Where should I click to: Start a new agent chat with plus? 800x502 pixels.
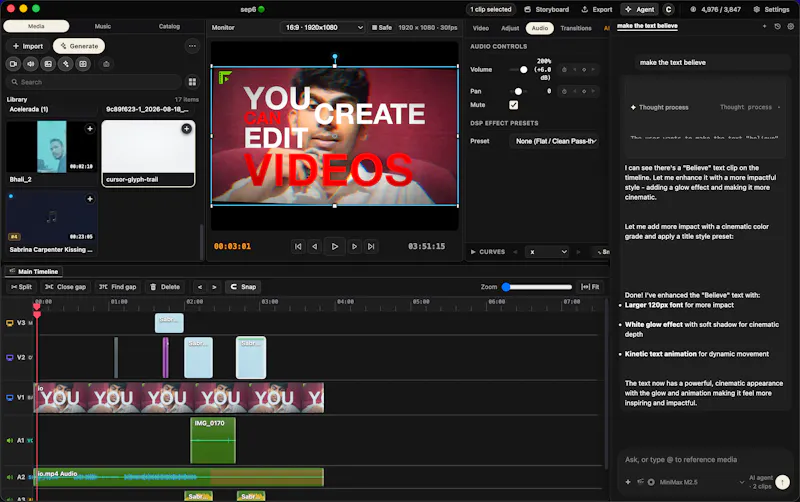click(764, 26)
